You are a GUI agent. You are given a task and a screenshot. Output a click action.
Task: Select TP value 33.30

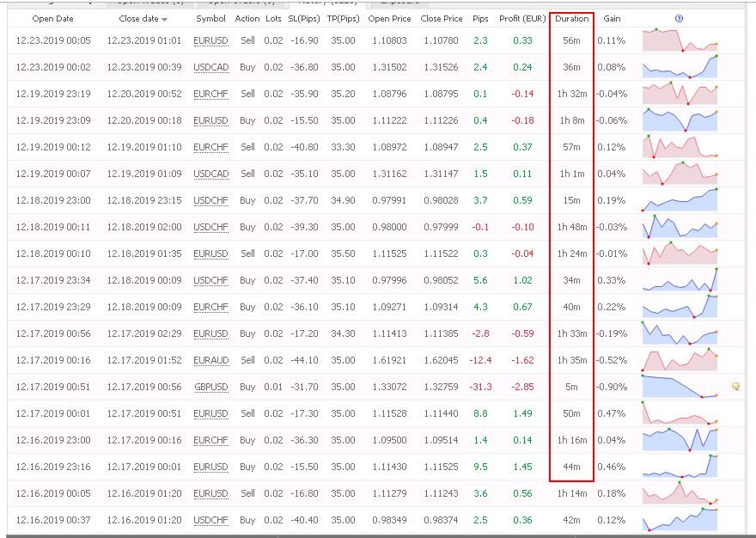tap(344, 147)
